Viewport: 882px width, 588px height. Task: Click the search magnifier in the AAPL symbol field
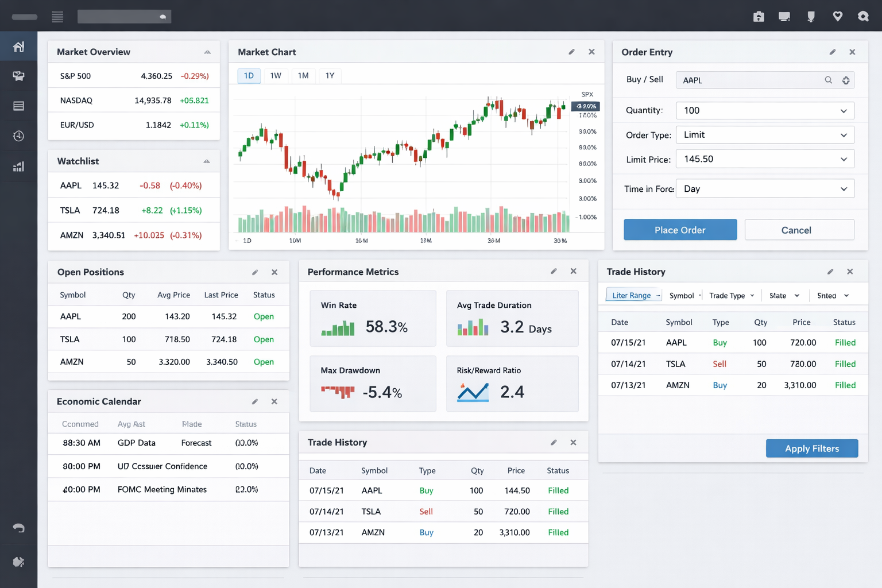tap(828, 80)
